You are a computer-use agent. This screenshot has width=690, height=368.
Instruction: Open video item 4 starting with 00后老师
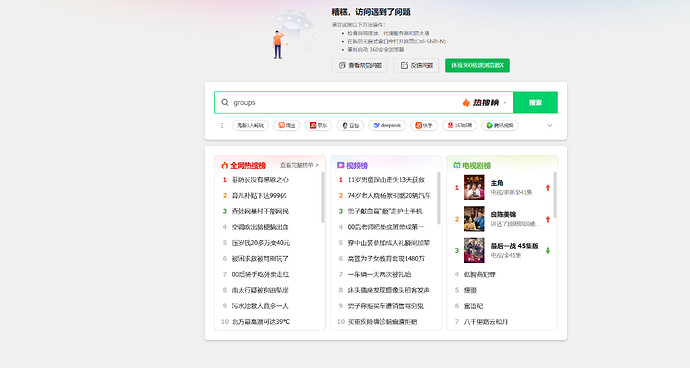pos(386,227)
